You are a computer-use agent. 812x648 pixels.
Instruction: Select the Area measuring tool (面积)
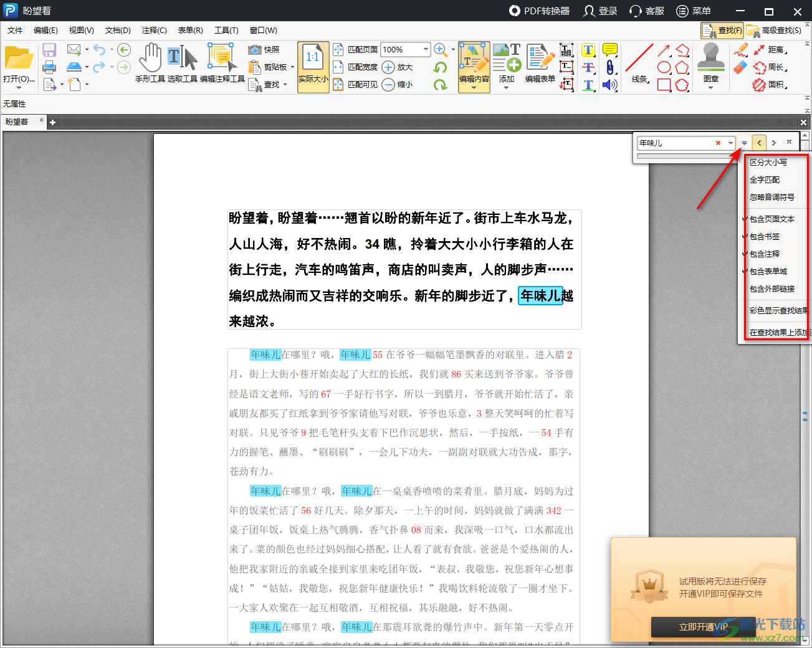770,85
